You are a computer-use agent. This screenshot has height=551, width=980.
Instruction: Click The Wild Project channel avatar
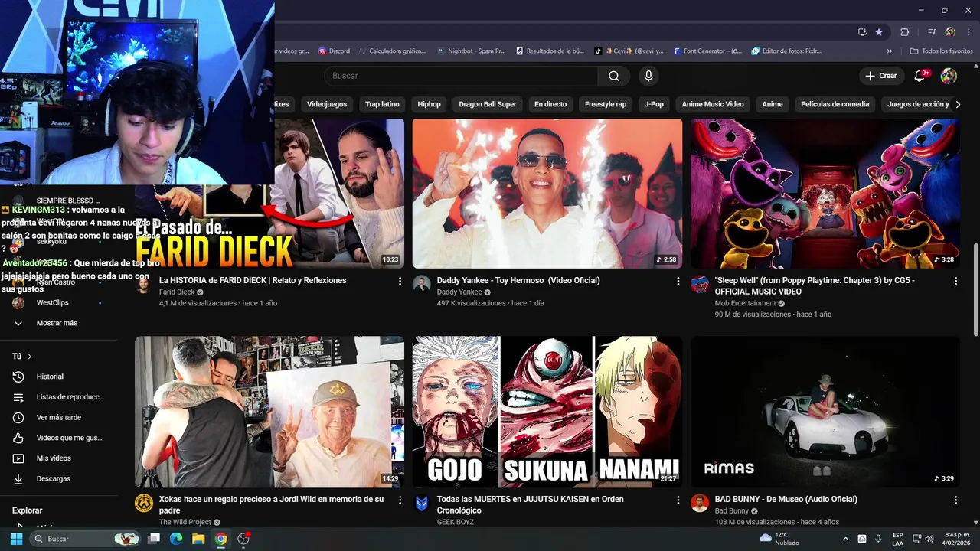[144, 503]
